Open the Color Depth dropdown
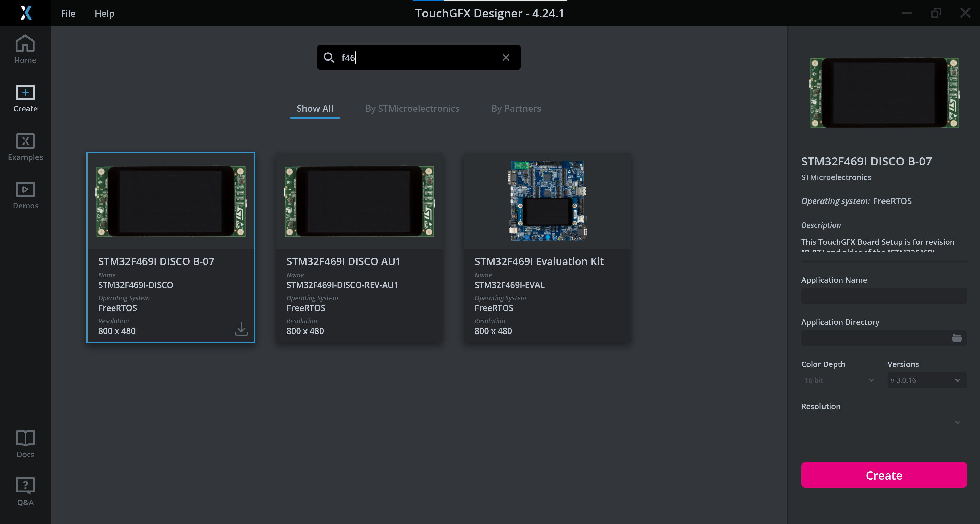 tap(838, 380)
